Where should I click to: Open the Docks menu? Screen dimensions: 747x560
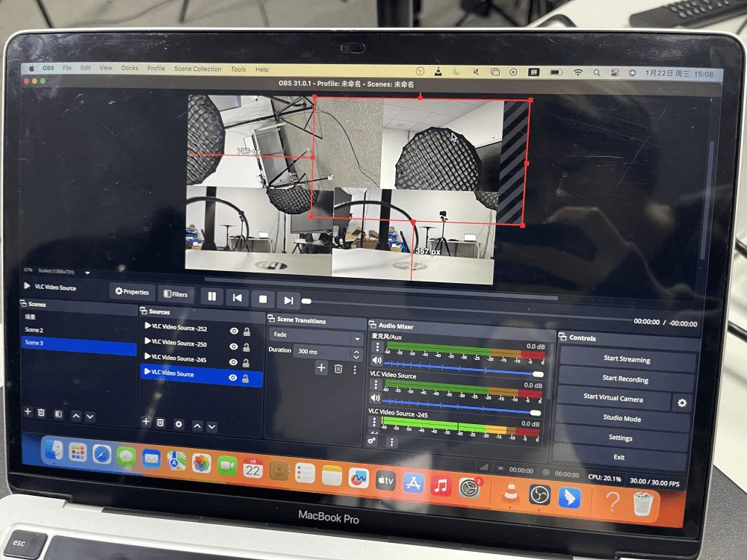129,68
